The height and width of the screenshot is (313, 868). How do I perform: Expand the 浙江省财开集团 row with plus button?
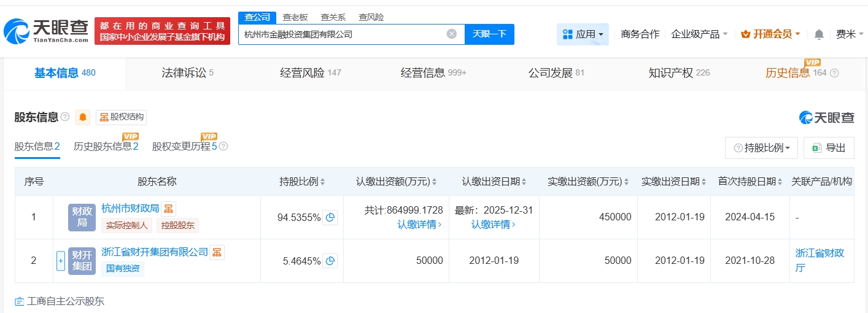click(x=61, y=261)
